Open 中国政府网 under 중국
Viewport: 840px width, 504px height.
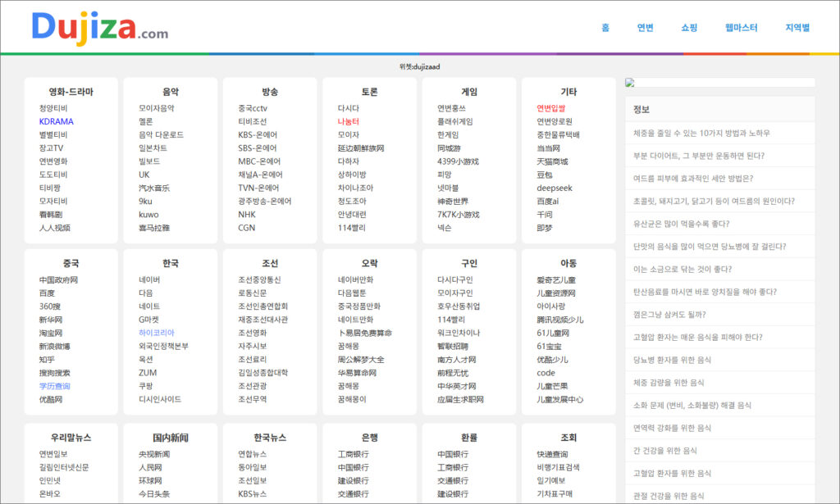(x=58, y=279)
